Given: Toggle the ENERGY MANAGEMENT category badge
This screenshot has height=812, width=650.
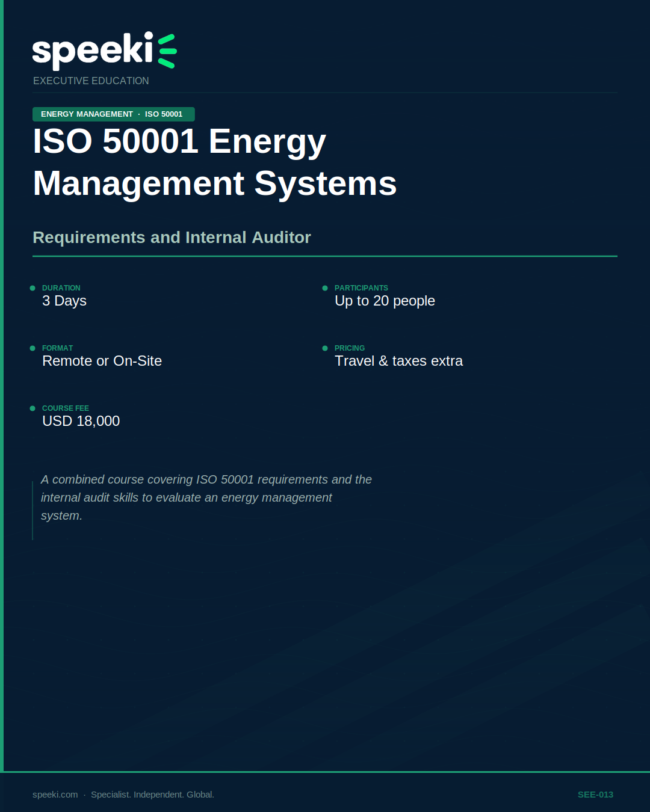Looking at the screenshot, I should point(87,114).
